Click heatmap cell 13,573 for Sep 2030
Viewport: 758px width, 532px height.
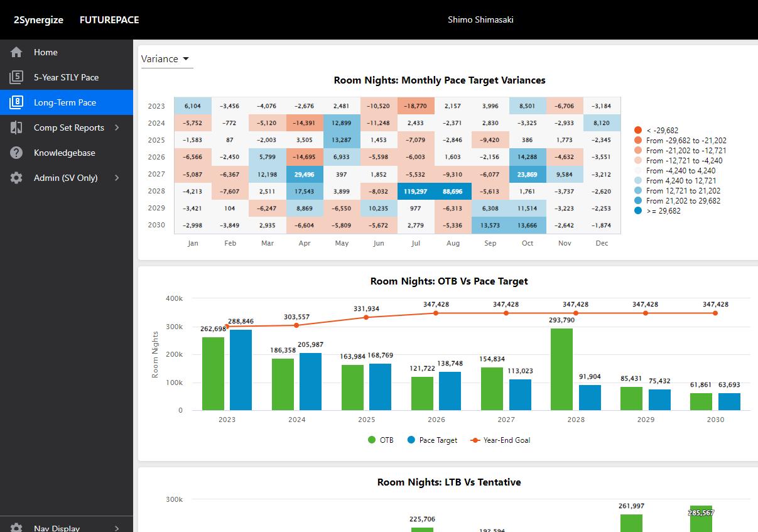[x=490, y=225]
